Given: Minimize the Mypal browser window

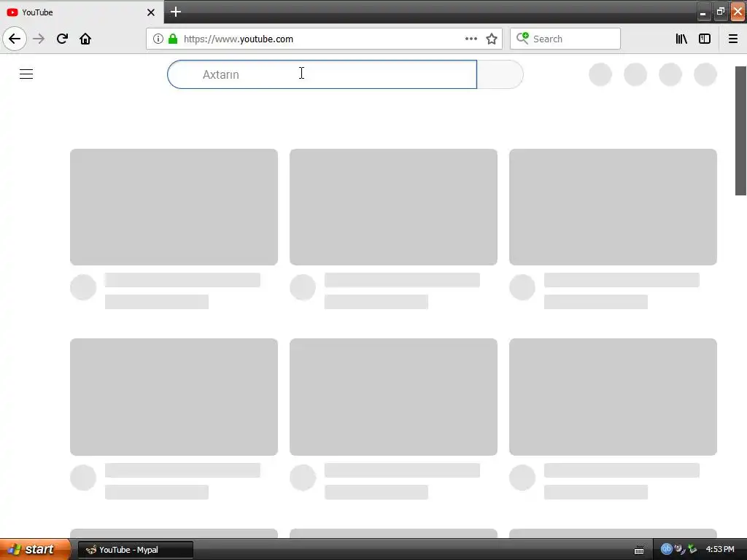Looking at the screenshot, I should point(703,12).
